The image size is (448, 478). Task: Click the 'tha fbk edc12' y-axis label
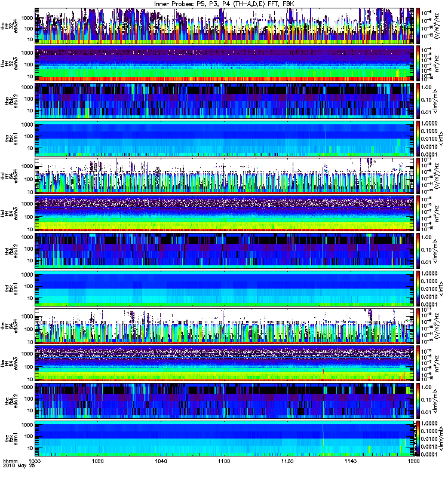pyautogui.click(x=11, y=101)
